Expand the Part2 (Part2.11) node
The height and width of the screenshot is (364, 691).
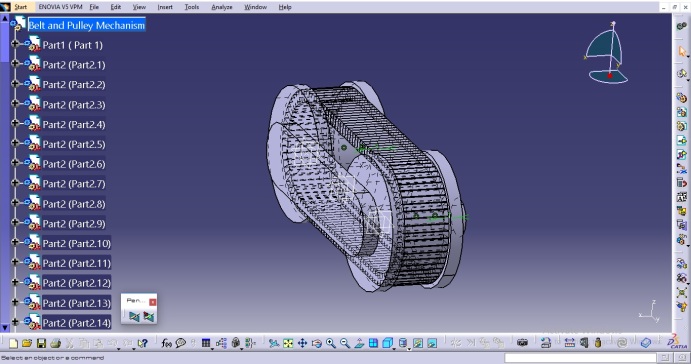click(x=15, y=262)
